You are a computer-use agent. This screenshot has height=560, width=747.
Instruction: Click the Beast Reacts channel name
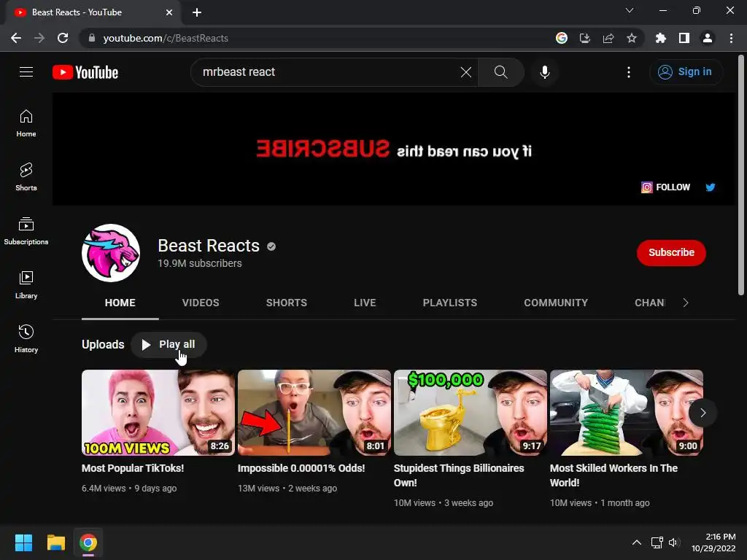(x=209, y=246)
